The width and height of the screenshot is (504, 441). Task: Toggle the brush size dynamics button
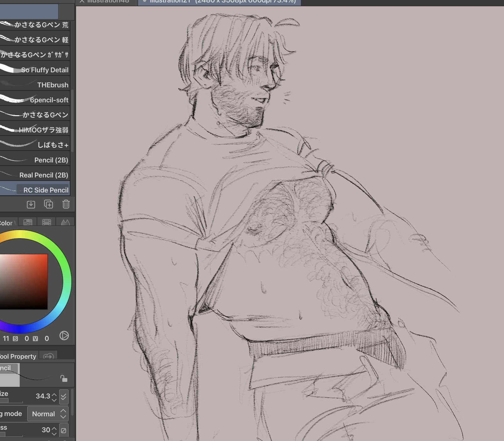tap(64, 397)
